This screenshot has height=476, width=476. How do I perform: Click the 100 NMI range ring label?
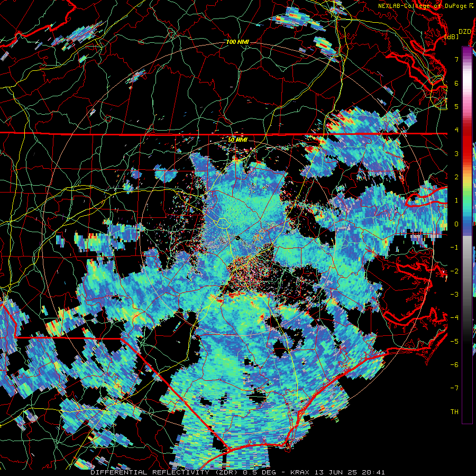tap(237, 42)
